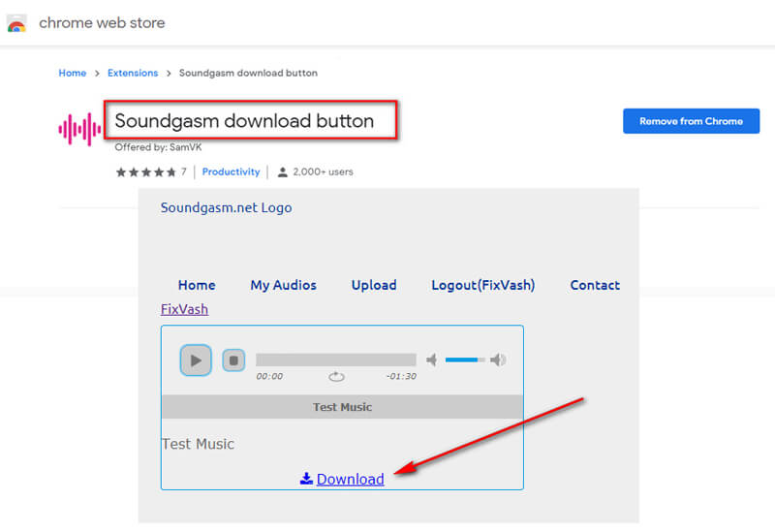
Task: Click the Soundgasm download button breadcrumb text
Action: coord(248,74)
